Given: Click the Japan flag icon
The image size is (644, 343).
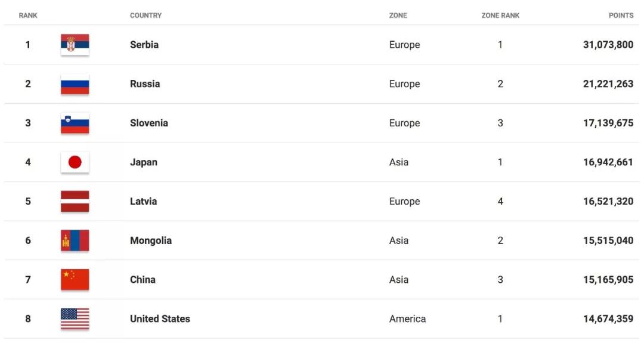Looking at the screenshot, I should (x=75, y=162).
